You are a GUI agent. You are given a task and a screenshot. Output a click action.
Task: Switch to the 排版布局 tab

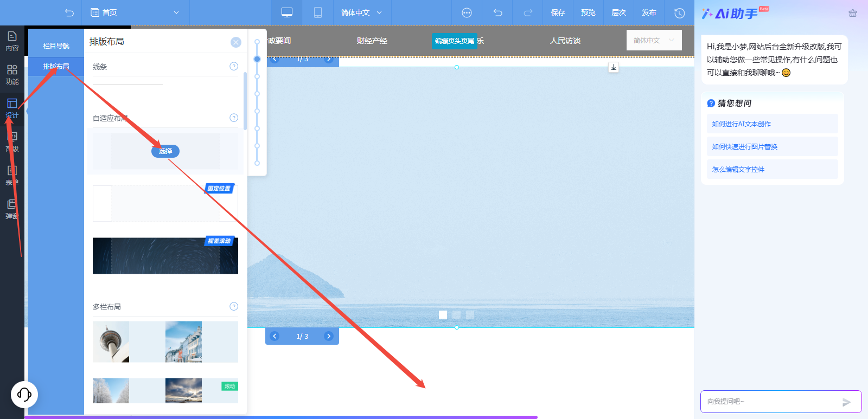[56, 67]
